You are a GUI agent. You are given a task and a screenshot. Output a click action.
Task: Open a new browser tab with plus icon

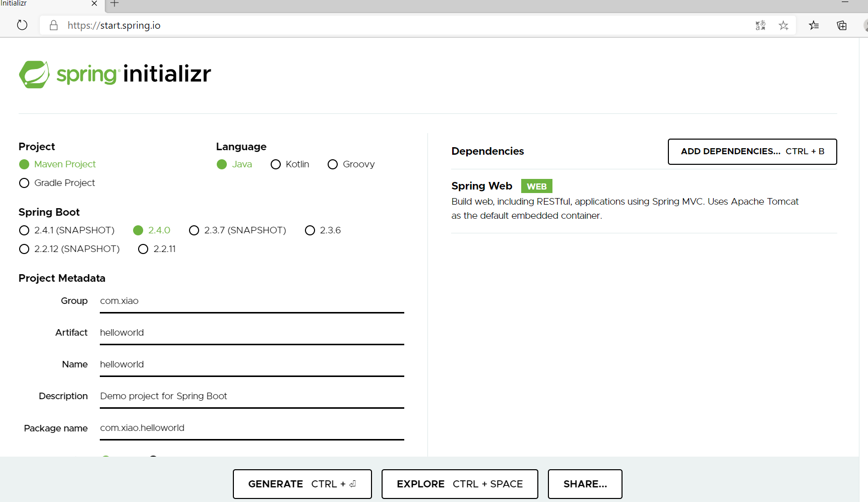point(114,4)
